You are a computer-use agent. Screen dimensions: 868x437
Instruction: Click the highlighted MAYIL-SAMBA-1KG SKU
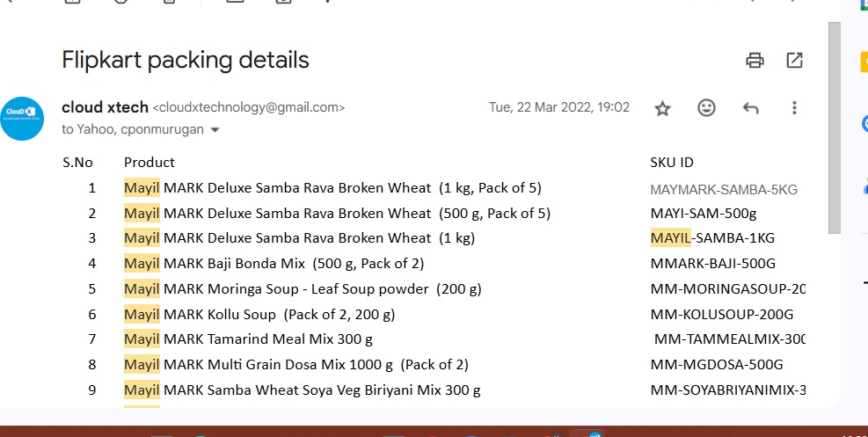coord(712,238)
